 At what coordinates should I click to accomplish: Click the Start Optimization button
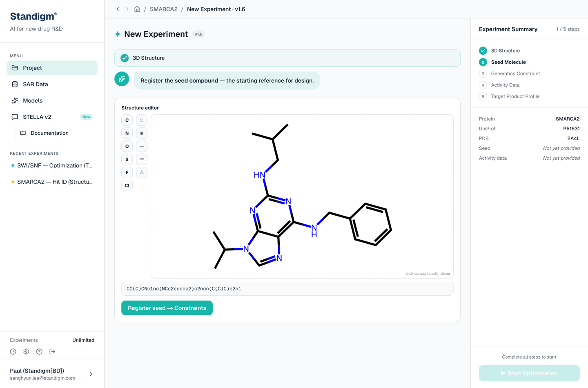pyautogui.click(x=529, y=373)
